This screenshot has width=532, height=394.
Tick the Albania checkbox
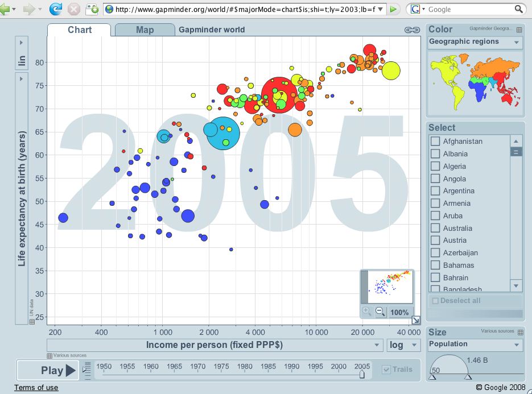(x=435, y=154)
